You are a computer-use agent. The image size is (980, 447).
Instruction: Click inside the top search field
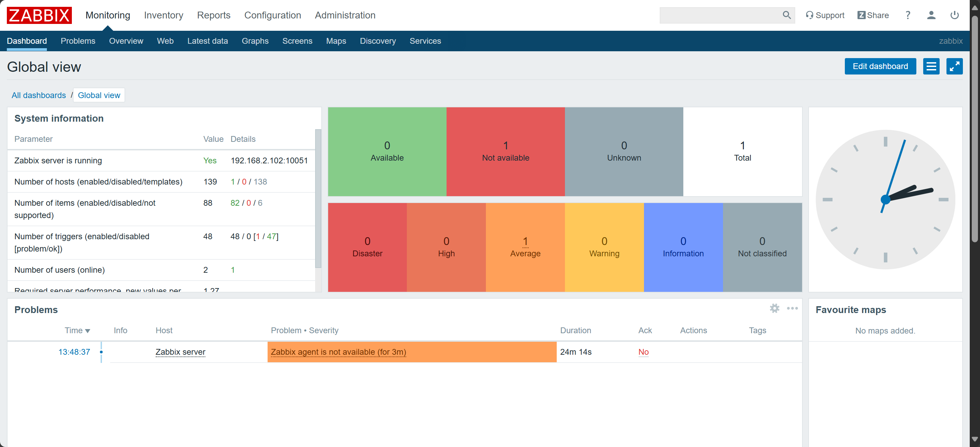coord(719,15)
